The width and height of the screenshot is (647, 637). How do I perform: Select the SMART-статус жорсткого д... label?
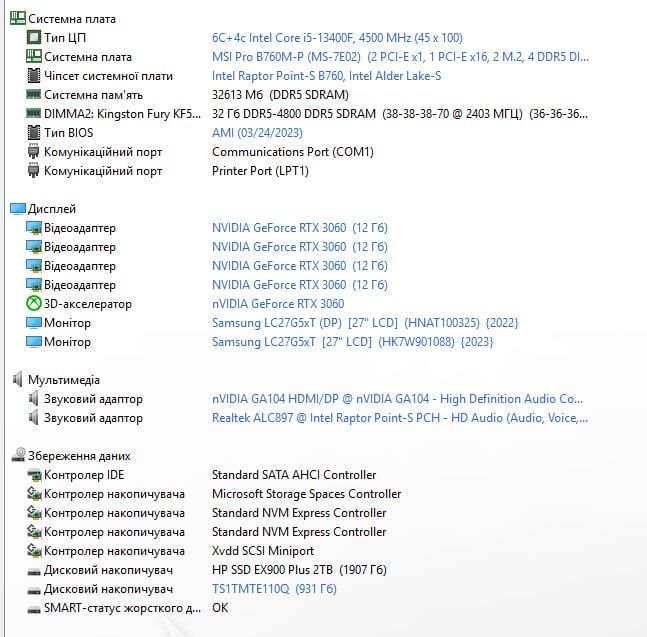pyautogui.click(x=123, y=607)
